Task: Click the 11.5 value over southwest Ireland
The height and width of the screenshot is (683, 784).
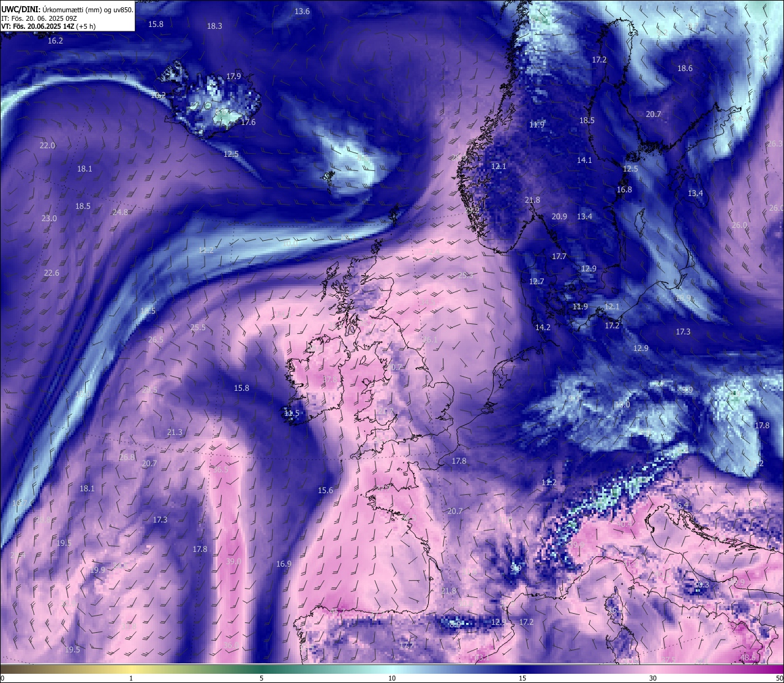Action: click(x=292, y=413)
